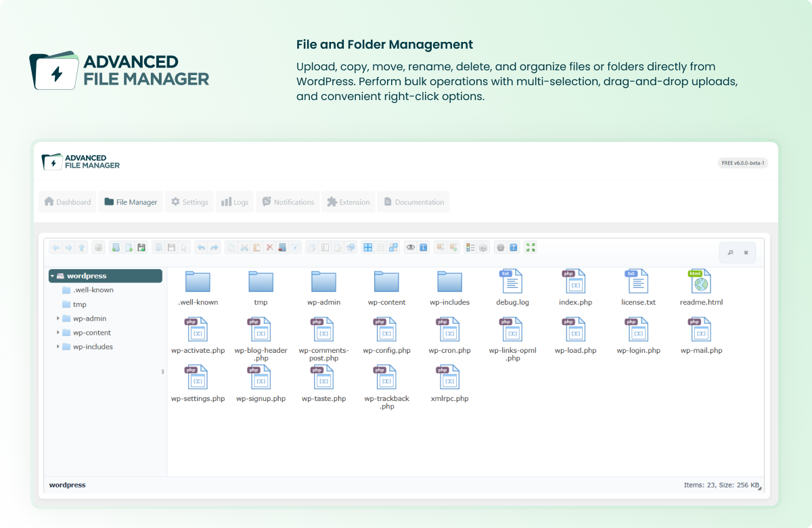Open the Extension tab
Screen dimensions: 812x528
pyautogui.click(x=348, y=202)
